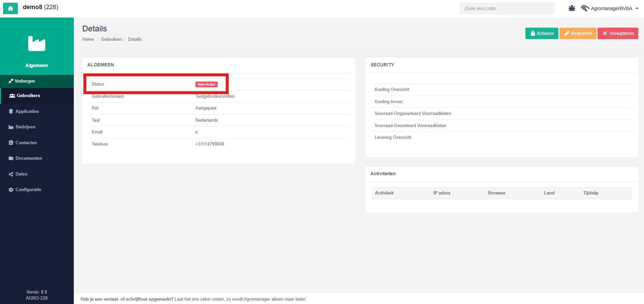Screen dimensions: 644x304
Task: Focus the 'Zoek een code...' search field
Action: tap(507, 8)
